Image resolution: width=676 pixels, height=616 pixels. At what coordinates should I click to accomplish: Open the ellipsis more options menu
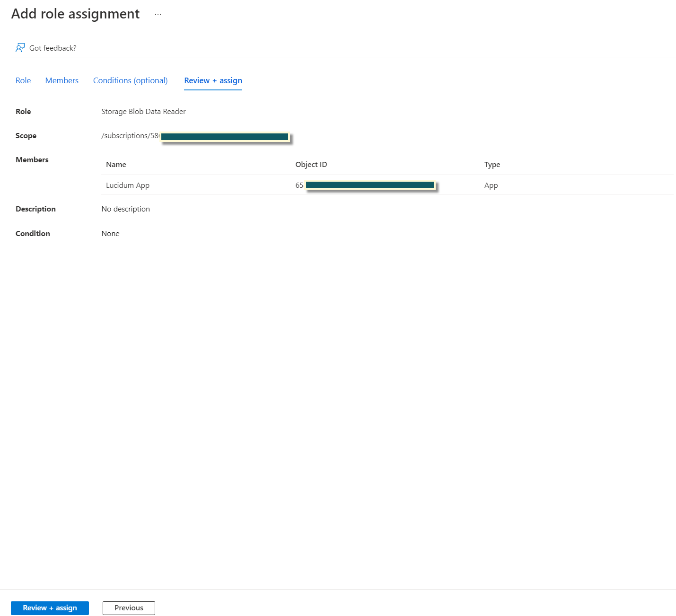tap(158, 14)
